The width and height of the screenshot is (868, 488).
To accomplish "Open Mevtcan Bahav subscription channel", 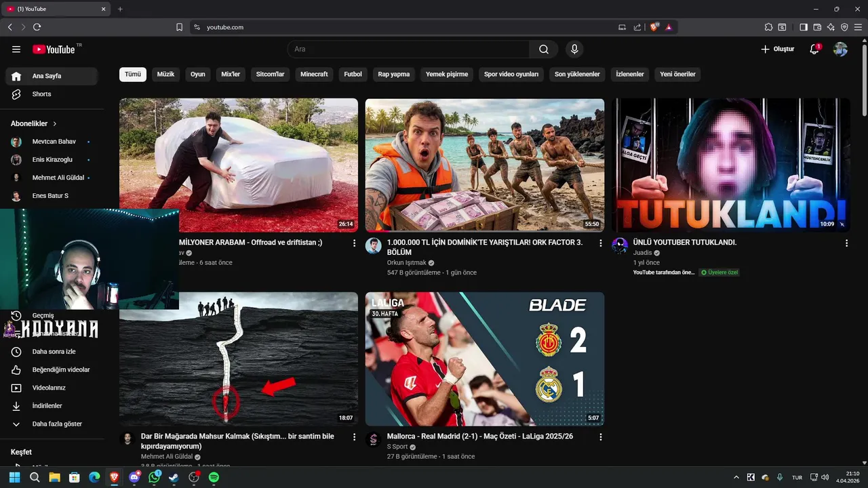I will pyautogui.click(x=51, y=142).
